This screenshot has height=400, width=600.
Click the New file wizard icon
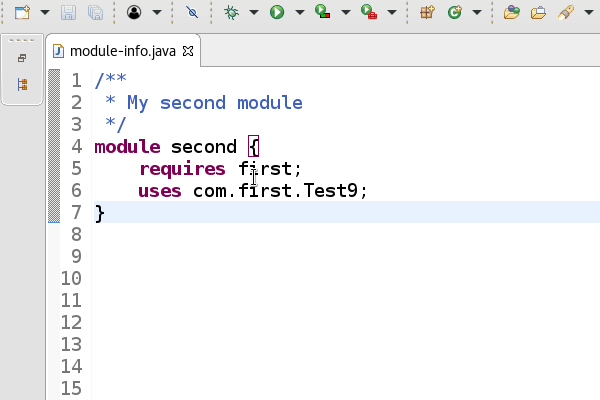click(x=22, y=12)
